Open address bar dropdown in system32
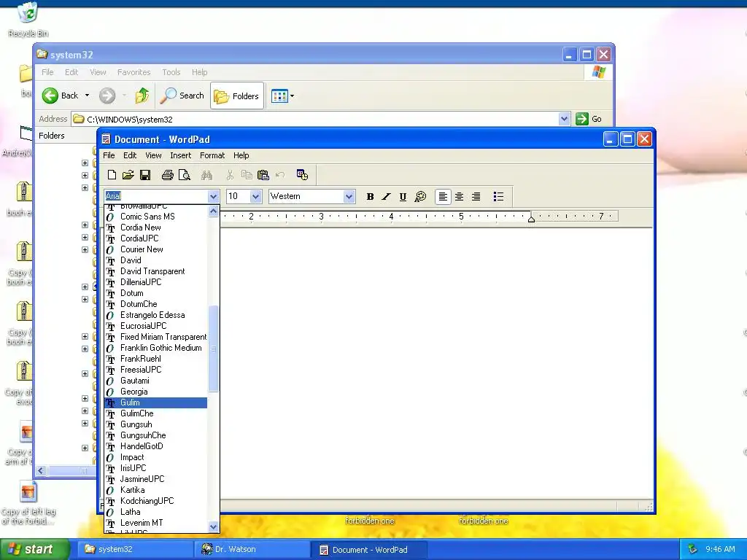The width and height of the screenshot is (747, 560). (x=564, y=119)
